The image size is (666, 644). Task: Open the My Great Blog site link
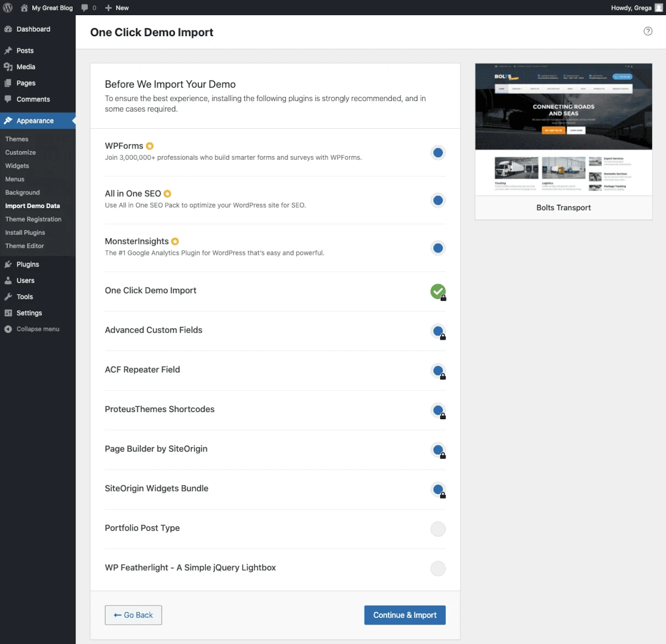(52, 8)
